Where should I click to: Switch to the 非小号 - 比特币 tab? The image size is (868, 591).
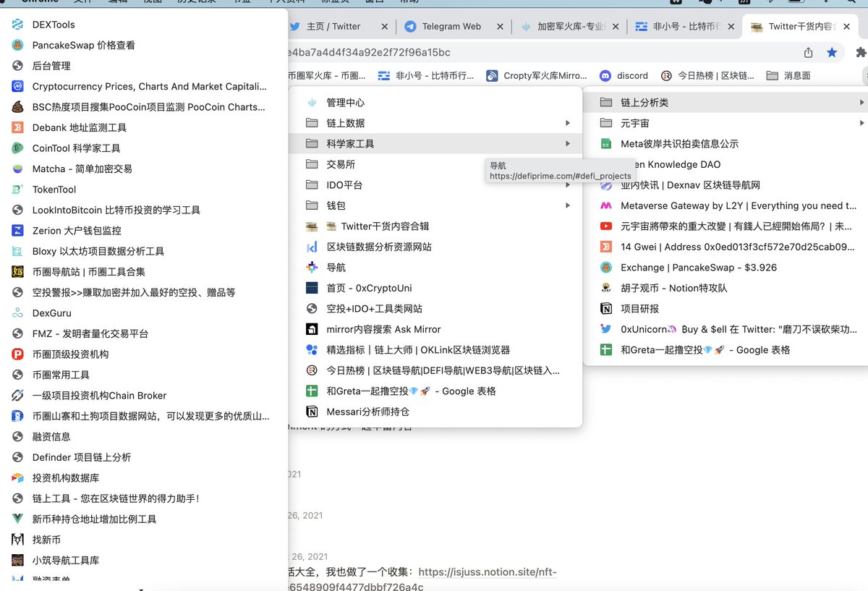point(684,26)
